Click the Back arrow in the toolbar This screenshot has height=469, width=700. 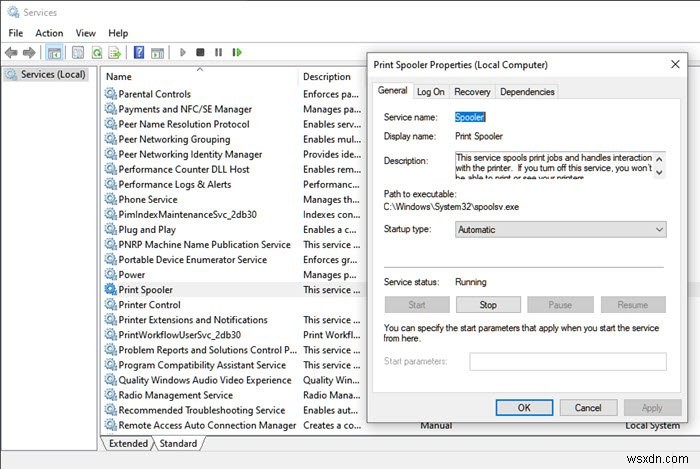pos(13,52)
